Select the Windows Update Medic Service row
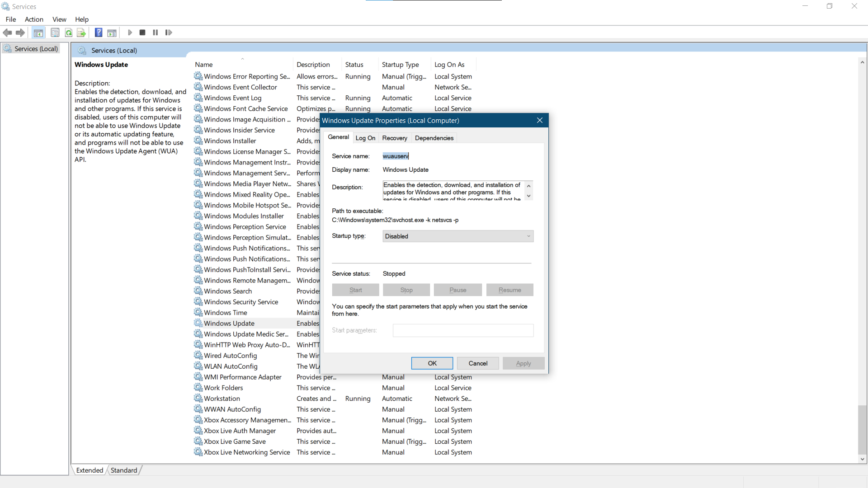Screen dimensions: 868x488 256,334
